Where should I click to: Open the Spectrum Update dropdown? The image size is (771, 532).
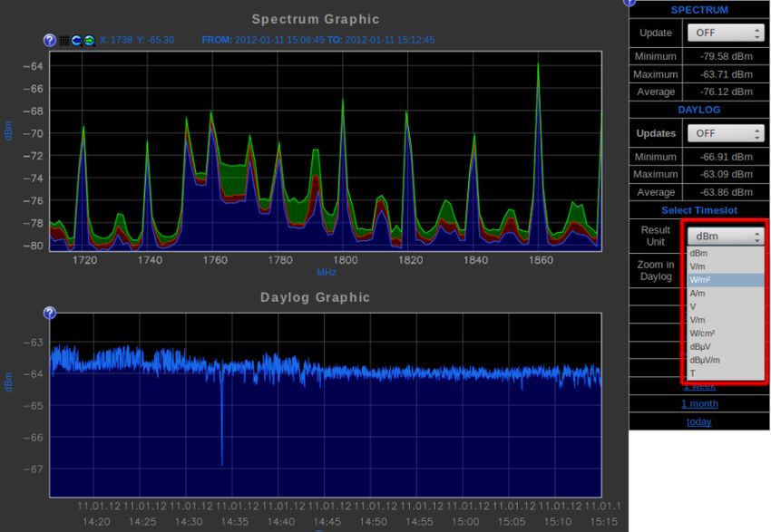coord(726,33)
